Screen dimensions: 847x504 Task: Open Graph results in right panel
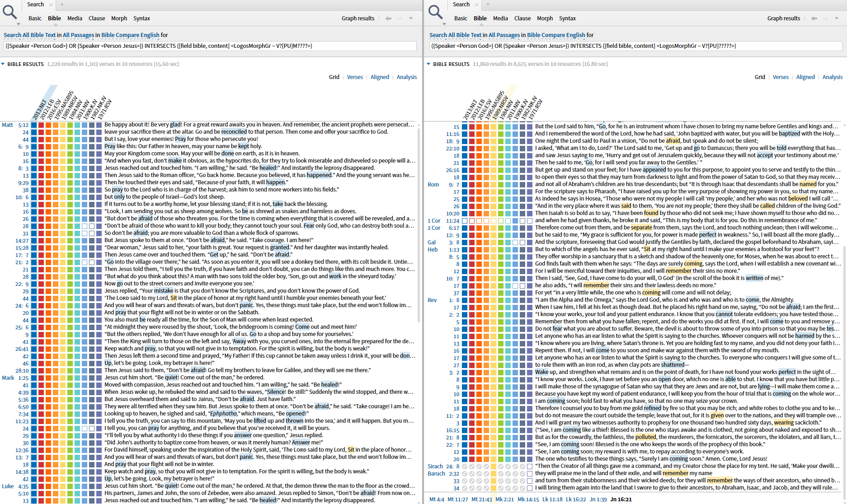click(x=784, y=19)
